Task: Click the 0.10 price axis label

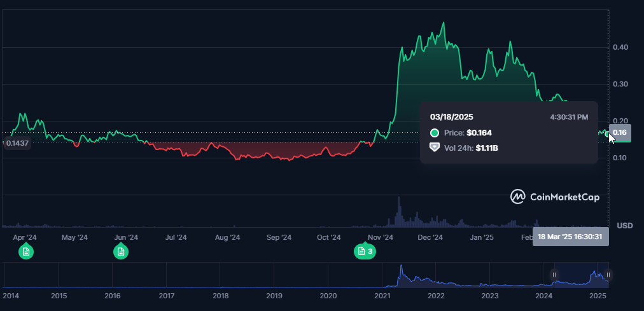Action: pos(620,158)
